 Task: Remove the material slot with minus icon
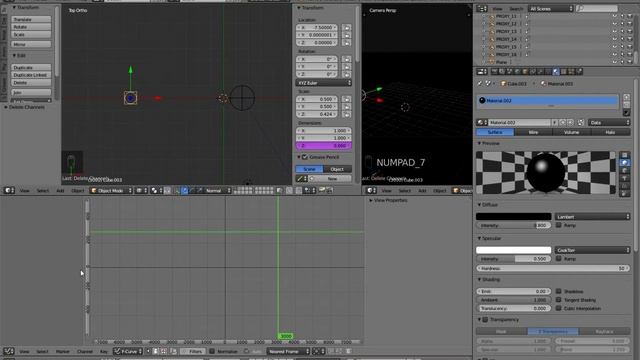tap(627, 105)
